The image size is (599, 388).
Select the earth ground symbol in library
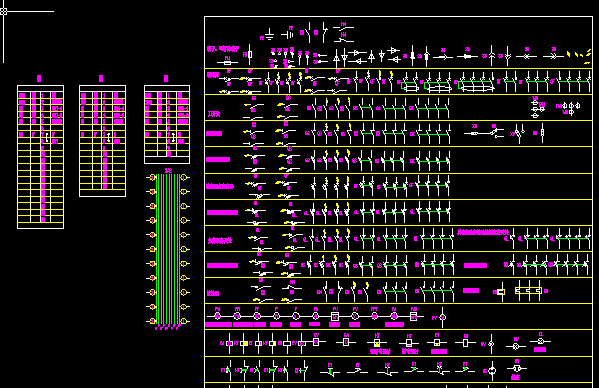(269, 34)
